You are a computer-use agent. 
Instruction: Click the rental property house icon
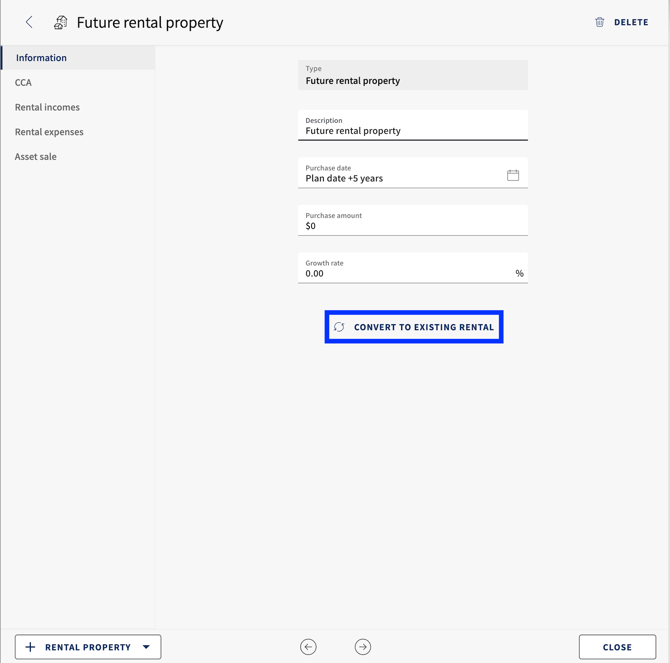click(x=61, y=22)
